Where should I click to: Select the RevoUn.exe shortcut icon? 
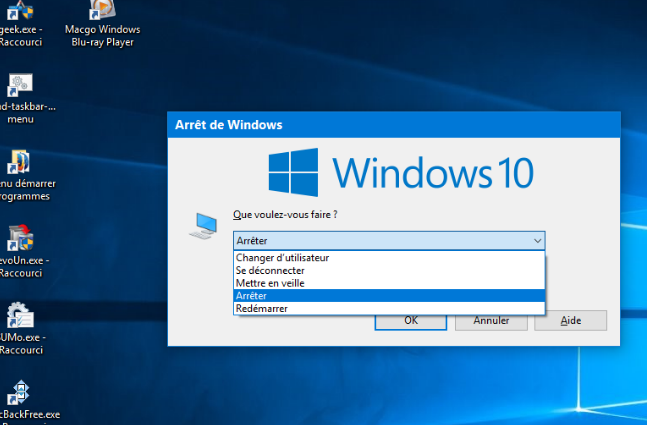(x=20, y=238)
